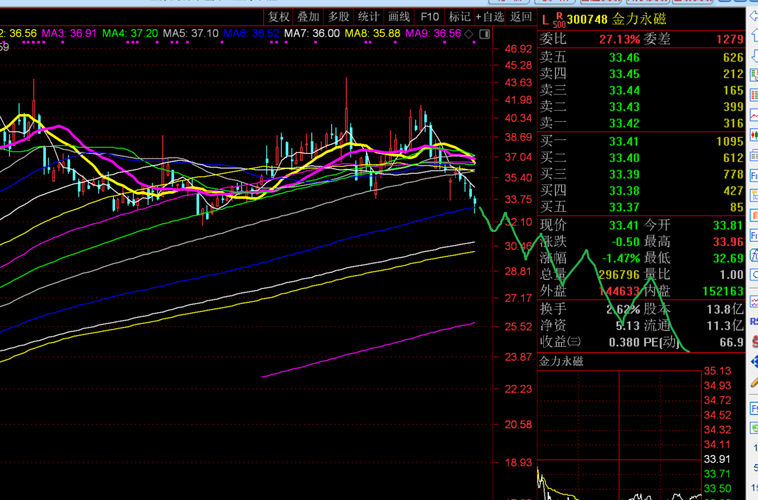Click the 买五 price 33.37
Image resolution: width=758 pixels, height=500 pixels.
624,207
